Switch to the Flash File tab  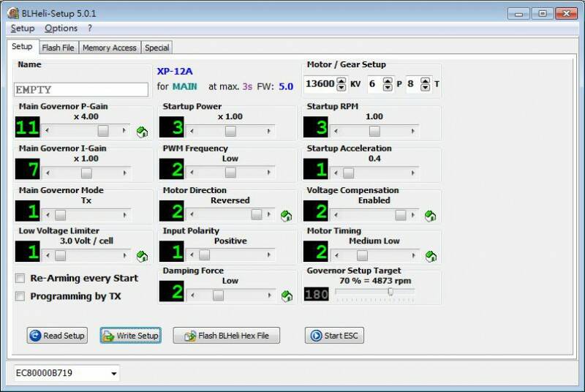pyautogui.click(x=58, y=48)
